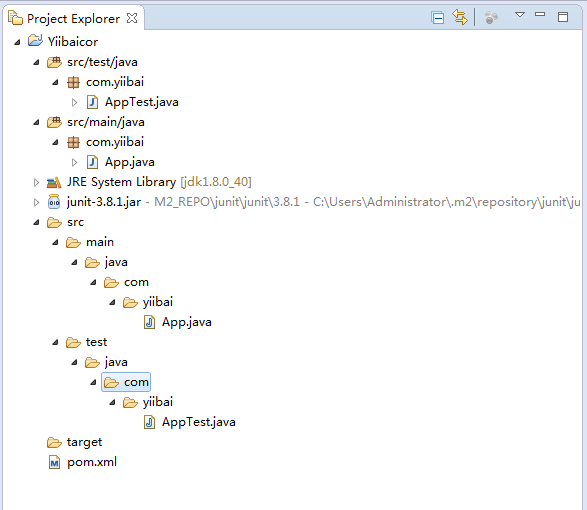This screenshot has width=587, height=510.
Task: Collapse the src/test/java source folder
Action: [x=36, y=62]
